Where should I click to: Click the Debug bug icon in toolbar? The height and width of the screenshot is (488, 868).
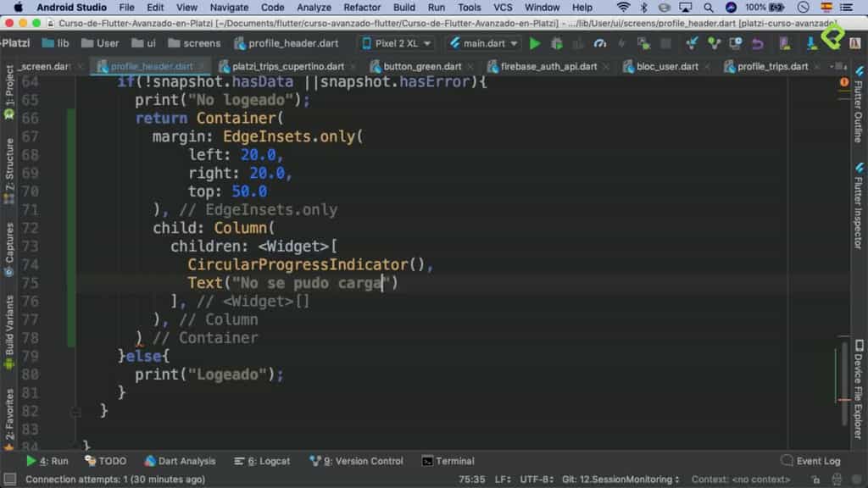557,43
